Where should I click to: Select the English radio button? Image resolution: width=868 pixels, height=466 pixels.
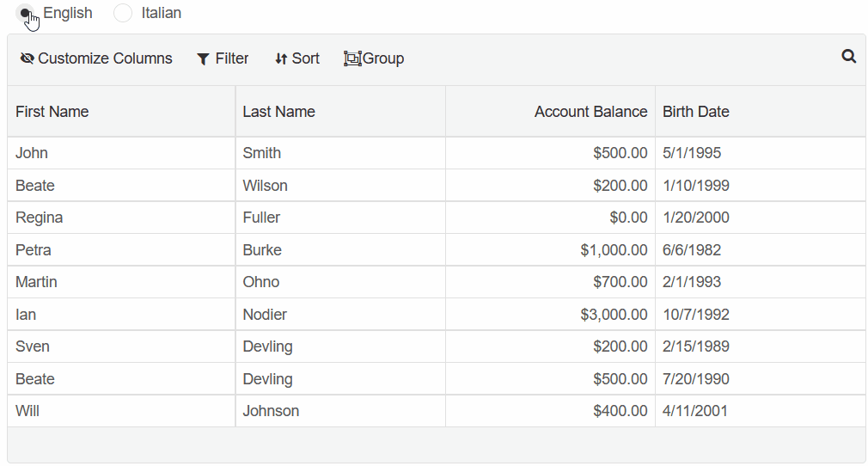[25, 13]
